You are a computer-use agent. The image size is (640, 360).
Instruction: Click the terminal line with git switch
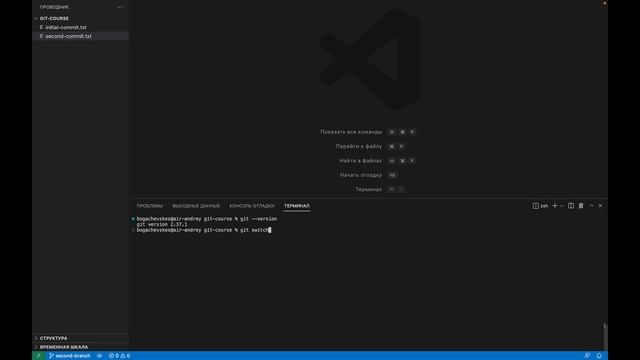click(x=204, y=230)
